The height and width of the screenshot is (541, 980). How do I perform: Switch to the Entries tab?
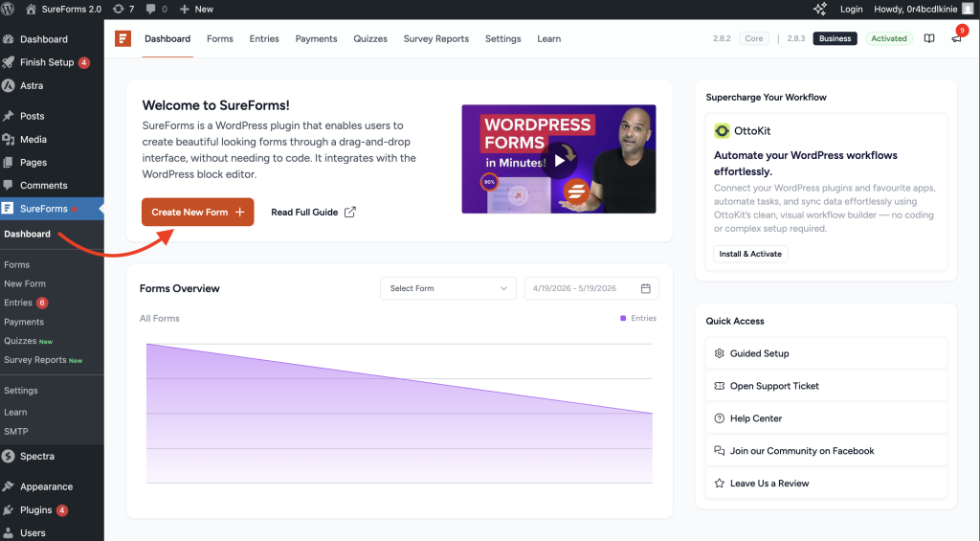coord(264,38)
